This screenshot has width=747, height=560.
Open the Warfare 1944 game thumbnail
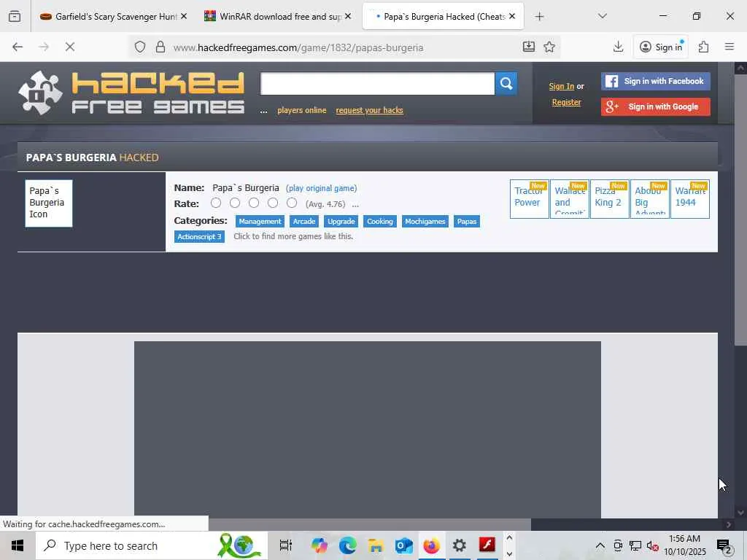tap(690, 199)
